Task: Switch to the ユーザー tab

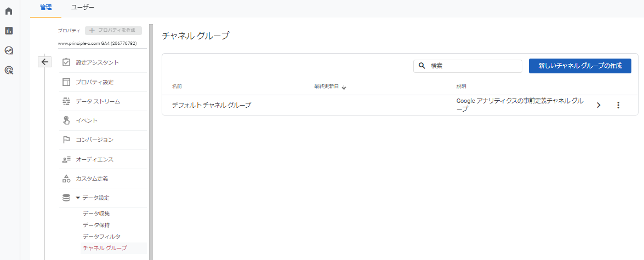Action: coord(83,7)
